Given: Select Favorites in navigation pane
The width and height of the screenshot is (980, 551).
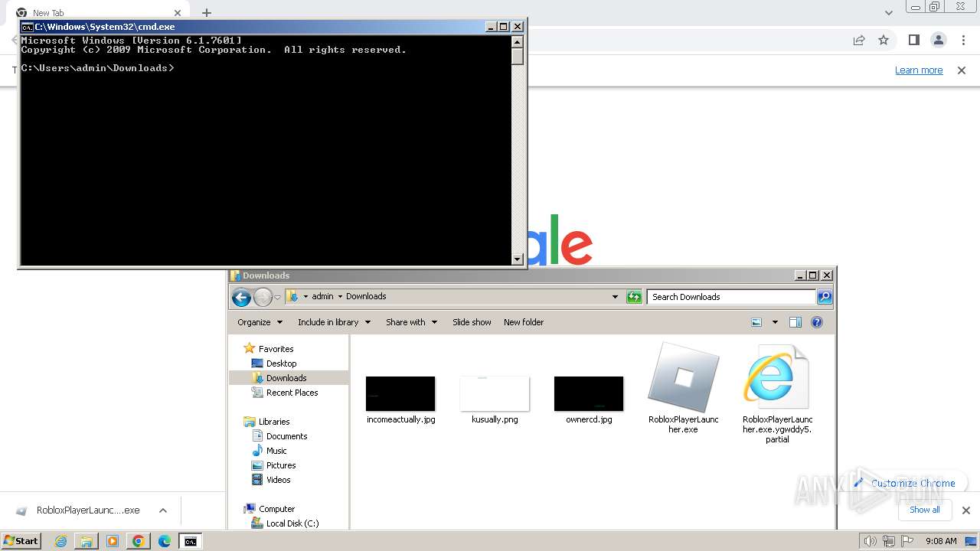Looking at the screenshot, I should [x=276, y=349].
